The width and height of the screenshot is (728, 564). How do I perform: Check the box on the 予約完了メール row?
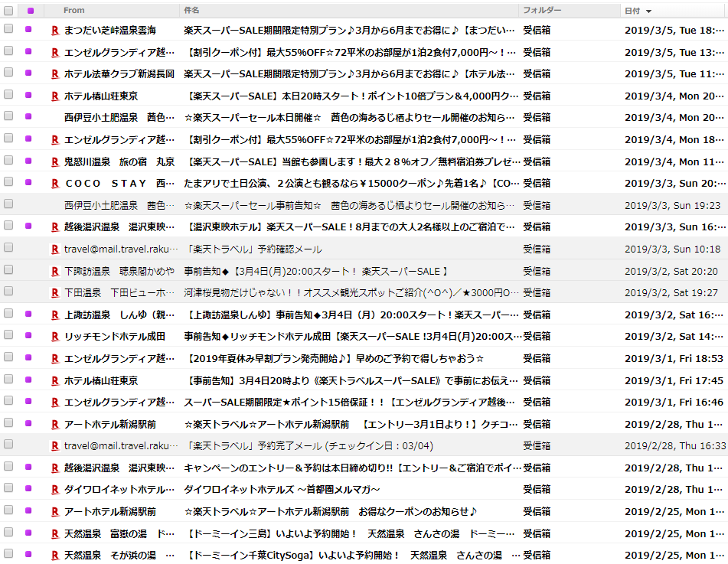point(8,445)
